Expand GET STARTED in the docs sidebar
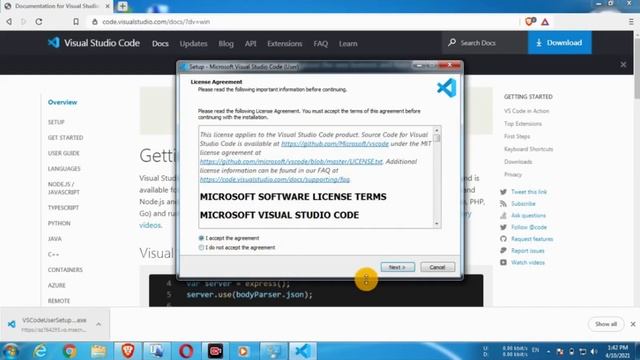This screenshot has height=360, width=640. point(65,138)
